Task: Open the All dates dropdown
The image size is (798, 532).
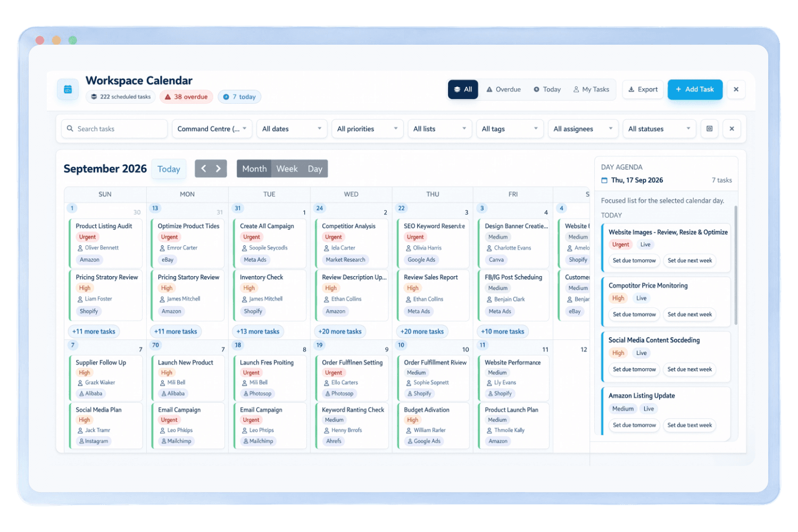Action: click(x=292, y=129)
